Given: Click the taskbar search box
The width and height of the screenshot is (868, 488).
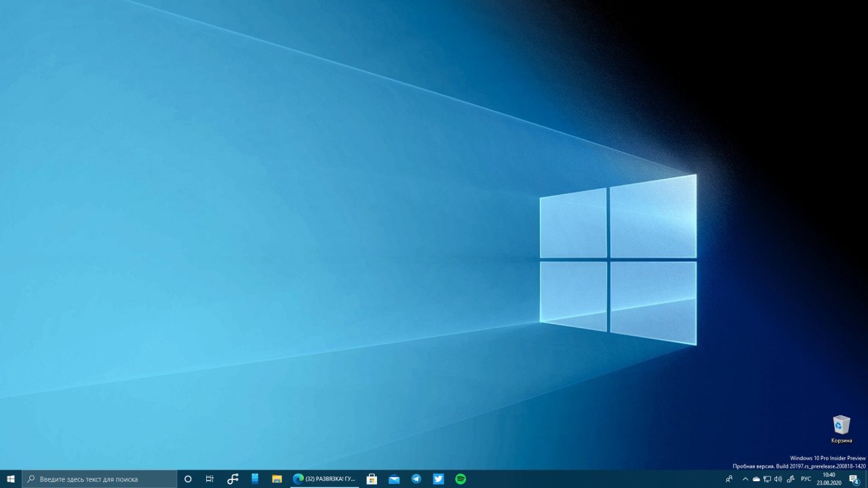Looking at the screenshot, I should click(100, 479).
